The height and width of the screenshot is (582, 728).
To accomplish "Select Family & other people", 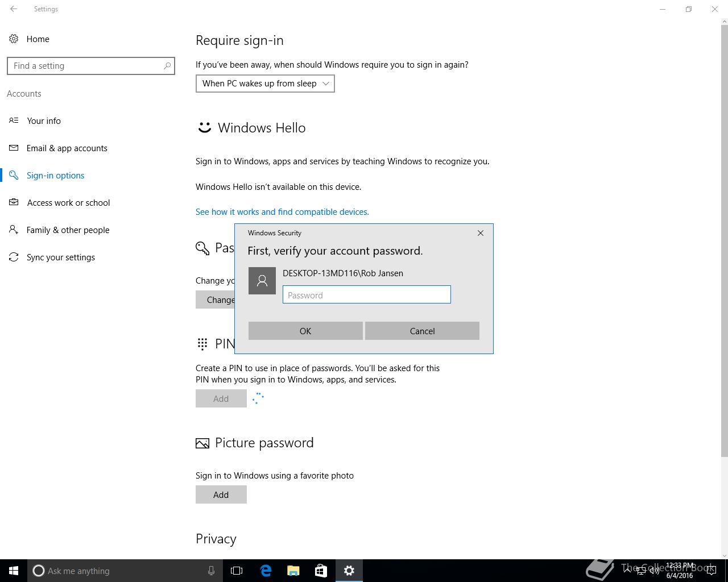I will click(x=68, y=230).
